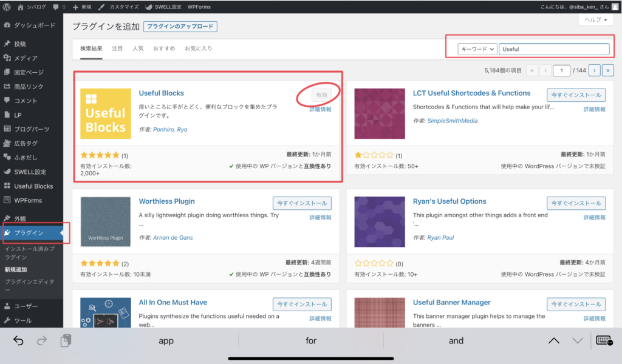Hide keyboard using the keyboard icon
Image resolution: width=622 pixels, height=364 pixels.
click(604, 340)
